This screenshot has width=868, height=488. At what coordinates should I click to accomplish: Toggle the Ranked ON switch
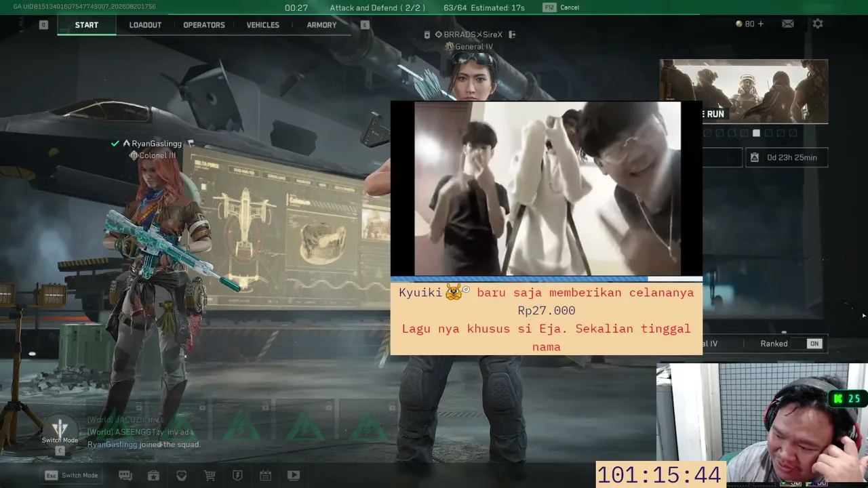click(x=814, y=344)
